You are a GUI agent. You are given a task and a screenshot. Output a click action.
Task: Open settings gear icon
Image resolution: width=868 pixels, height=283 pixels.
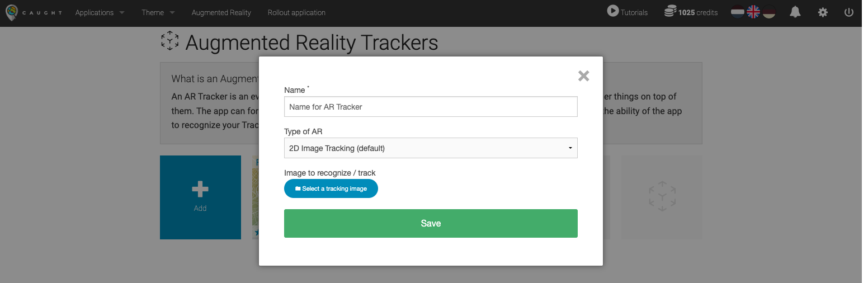pos(823,12)
